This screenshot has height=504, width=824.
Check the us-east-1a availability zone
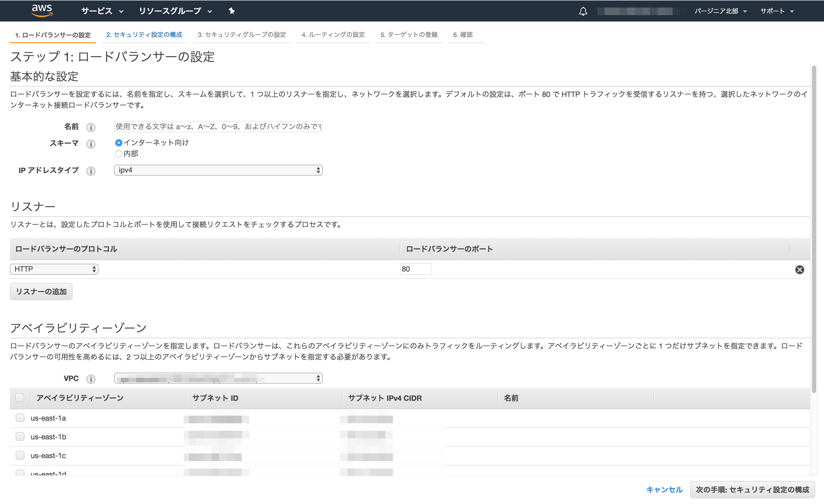20,418
